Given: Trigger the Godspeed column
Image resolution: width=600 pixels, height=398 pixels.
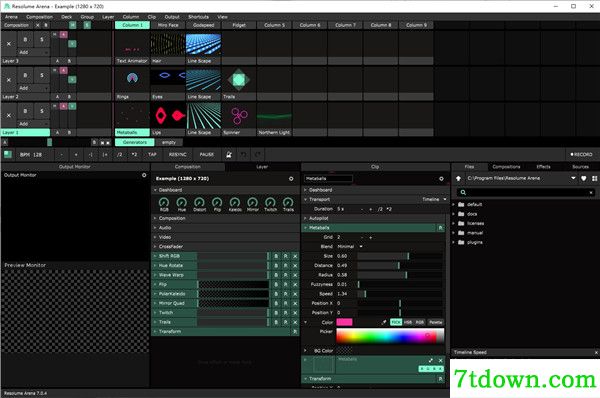Looking at the screenshot, I should 203,25.
